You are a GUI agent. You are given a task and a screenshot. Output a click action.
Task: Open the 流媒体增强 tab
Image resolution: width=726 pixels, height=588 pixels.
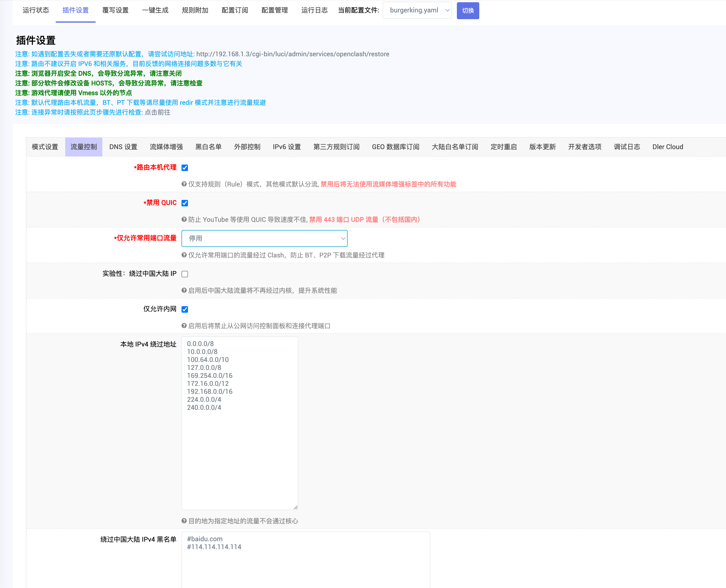[166, 147]
